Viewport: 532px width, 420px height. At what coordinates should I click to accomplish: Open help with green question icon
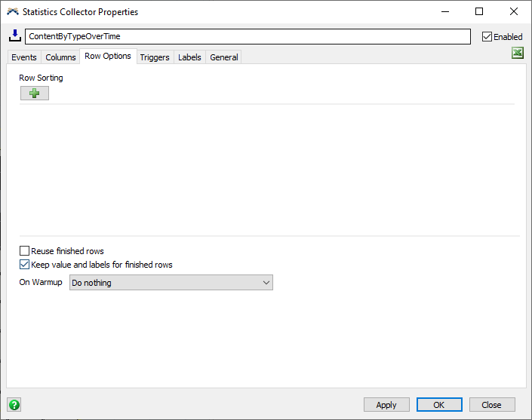14,404
